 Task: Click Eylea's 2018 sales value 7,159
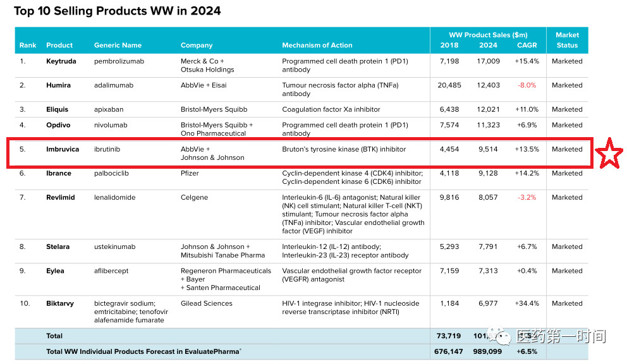tap(449, 271)
